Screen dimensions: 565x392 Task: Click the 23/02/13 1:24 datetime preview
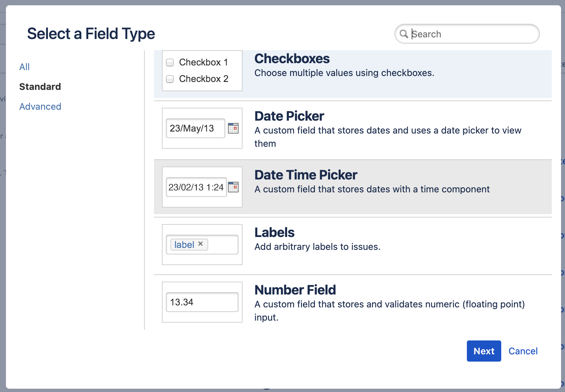click(196, 187)
